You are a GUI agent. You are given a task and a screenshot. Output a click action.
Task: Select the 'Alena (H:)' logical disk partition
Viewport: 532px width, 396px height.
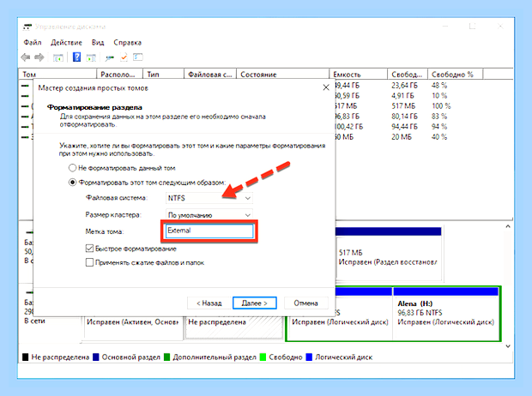pyautogui.click(x=446, y=313)
